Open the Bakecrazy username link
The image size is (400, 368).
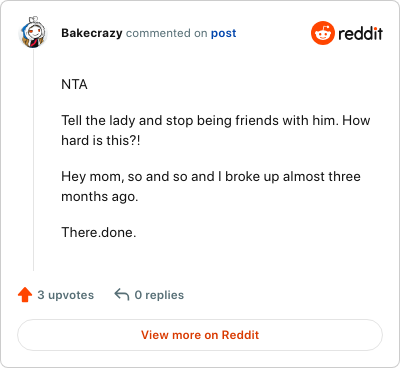point(92,33)
